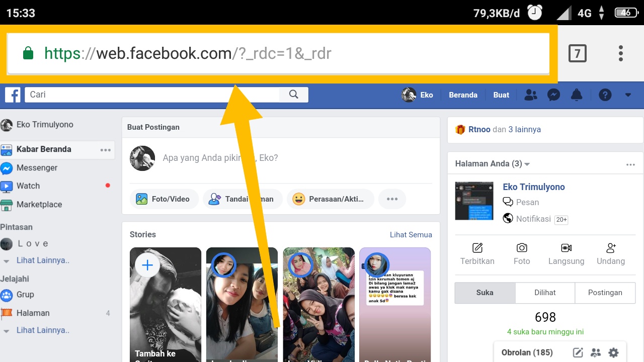Image resolution: width=644 pixels, height=362 pixels.
Task: Open Messenger icon in the top bar
Action: 554,95
